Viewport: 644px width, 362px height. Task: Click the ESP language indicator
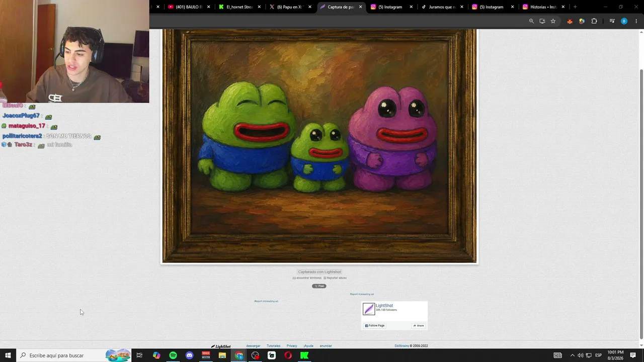pos(599,355)
